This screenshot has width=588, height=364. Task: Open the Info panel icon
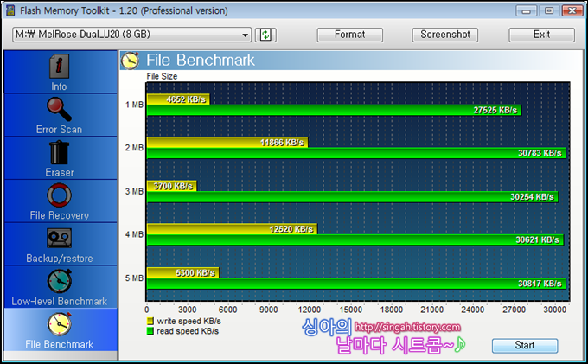point(60,66)
